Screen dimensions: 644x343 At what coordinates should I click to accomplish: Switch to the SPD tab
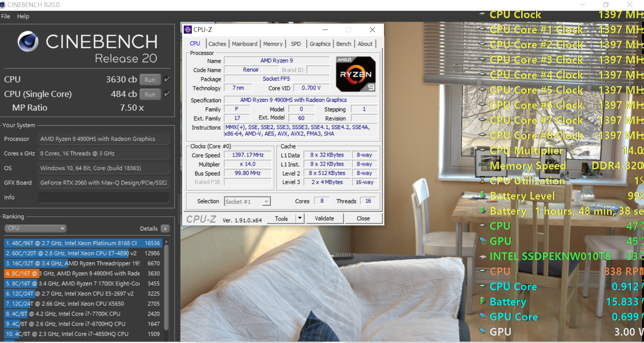[x=296, y=44]
